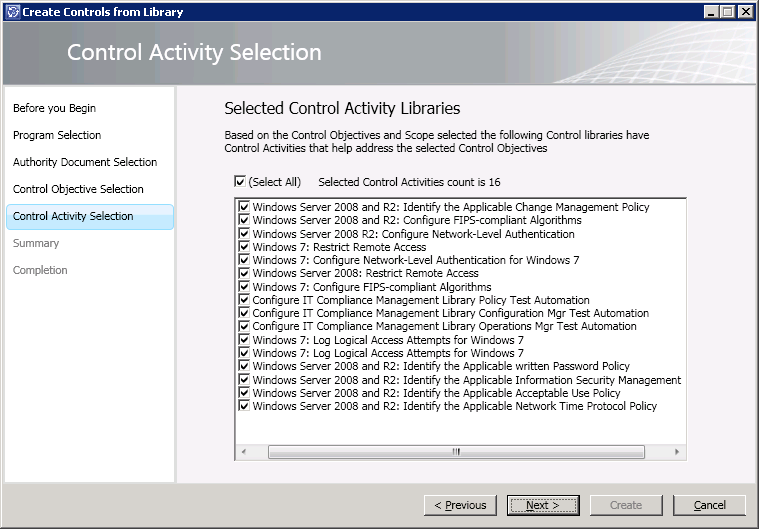Minimize the Create Controls from Library window
Screen dimensions: 759x529
click(710, 12)
